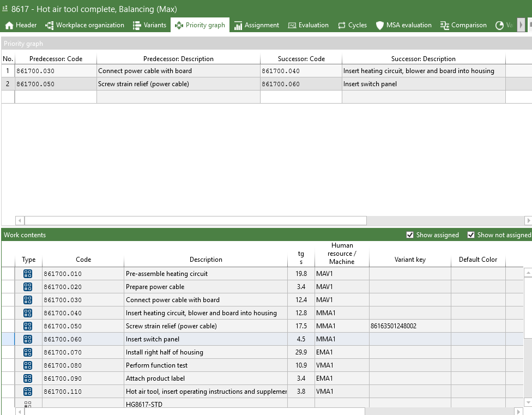Screen dimensions: 532x415
Task: Click the Cycles loop icon
Action: click(x=342, y=26)
